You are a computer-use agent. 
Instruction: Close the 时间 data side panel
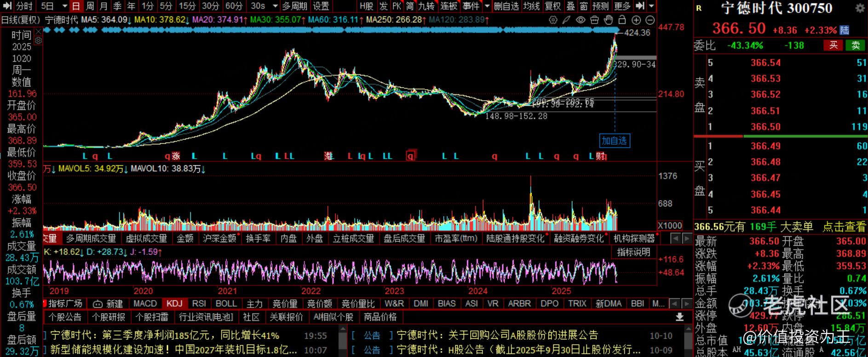pyautogui.click(x=38, y=31)
